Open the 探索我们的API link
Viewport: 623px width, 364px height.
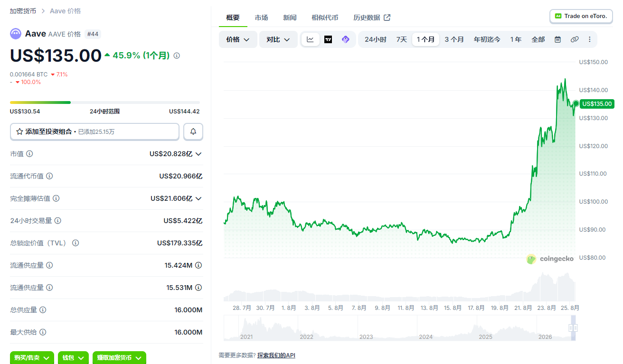click(276, 355)
